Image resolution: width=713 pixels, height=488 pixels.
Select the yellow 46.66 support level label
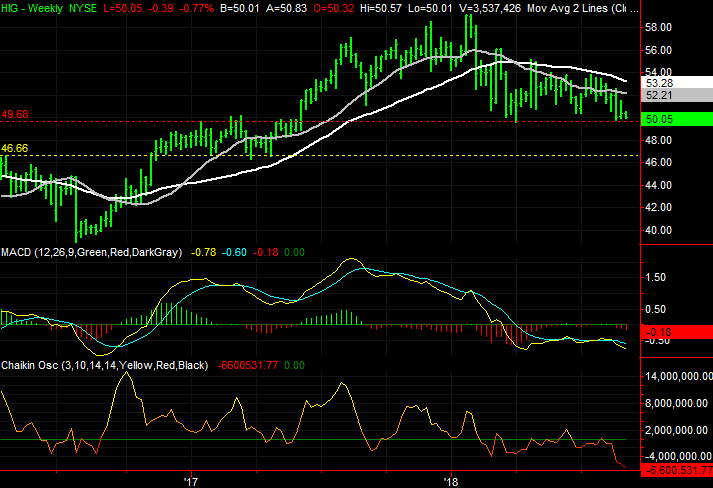[15, 147]
